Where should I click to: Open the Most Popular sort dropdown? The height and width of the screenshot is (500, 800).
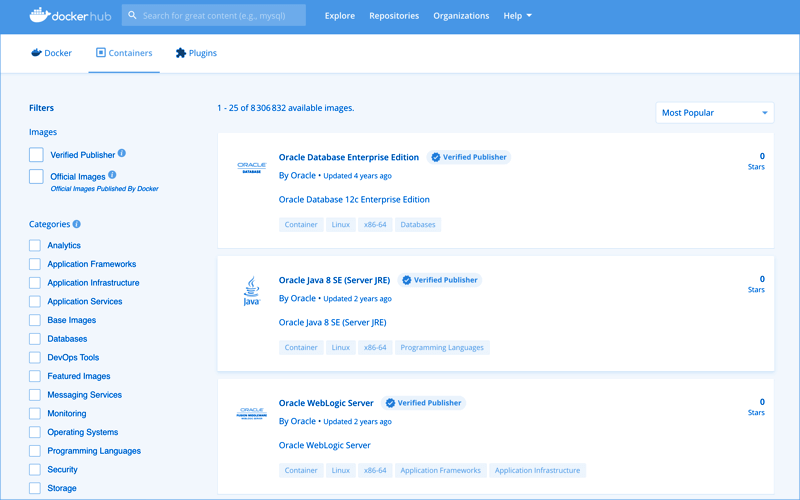715,113
